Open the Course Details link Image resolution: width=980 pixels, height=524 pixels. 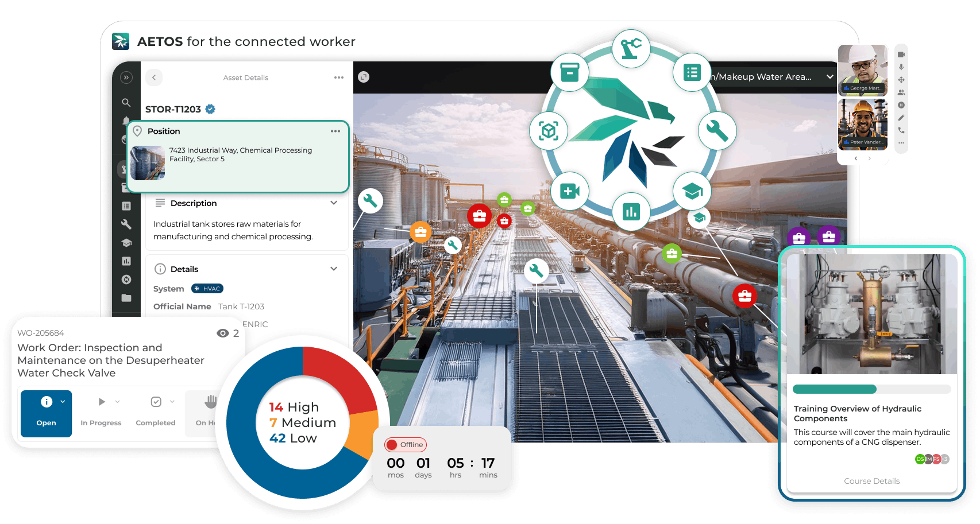coord(871,481)
